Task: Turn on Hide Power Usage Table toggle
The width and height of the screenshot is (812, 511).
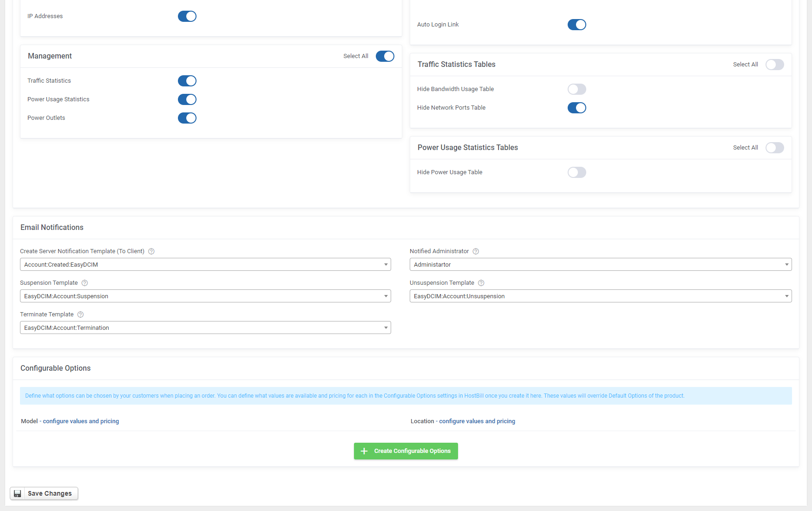Action: (x=577, y=172)
